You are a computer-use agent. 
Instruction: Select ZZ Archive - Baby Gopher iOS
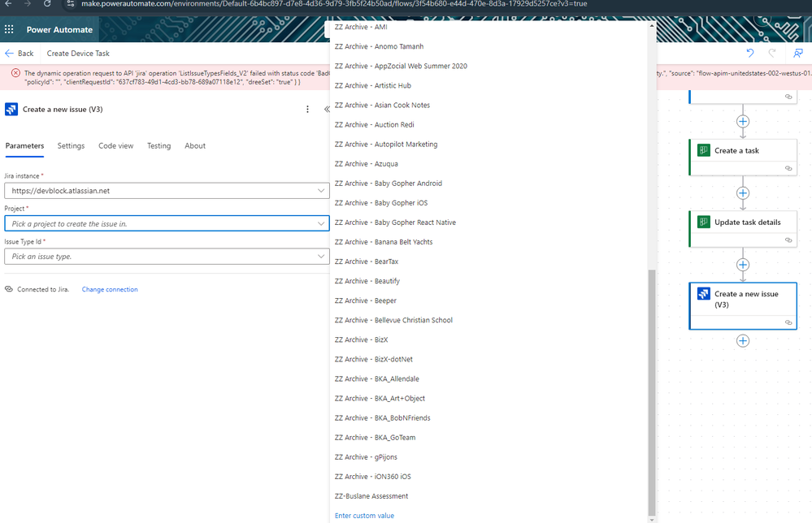[381, 203]
